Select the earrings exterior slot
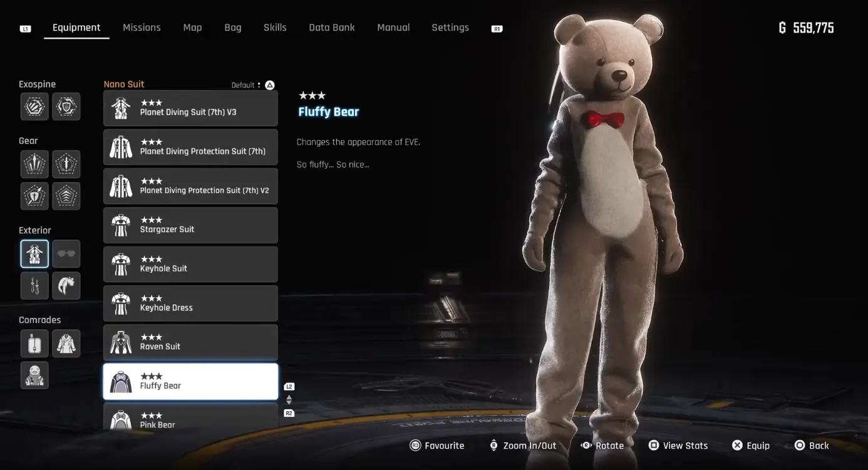 coord(34,286)
